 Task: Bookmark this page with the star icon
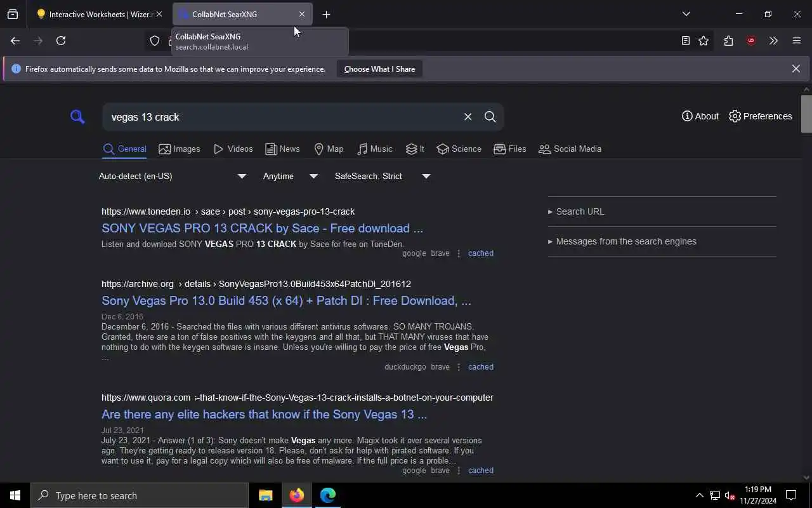point(704,41)
